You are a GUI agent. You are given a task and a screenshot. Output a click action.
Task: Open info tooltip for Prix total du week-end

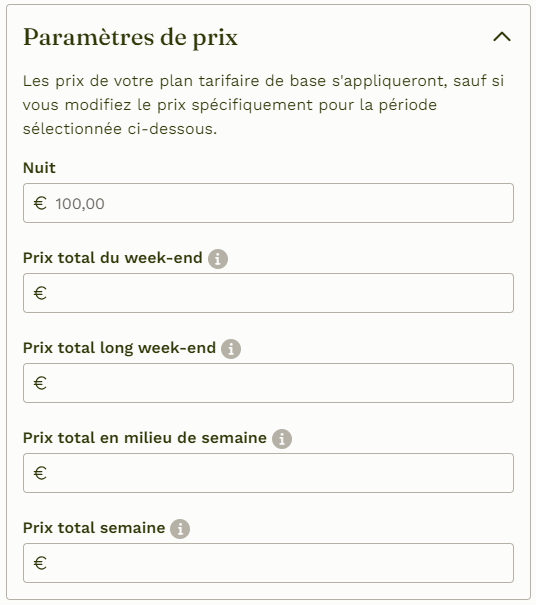218,259
